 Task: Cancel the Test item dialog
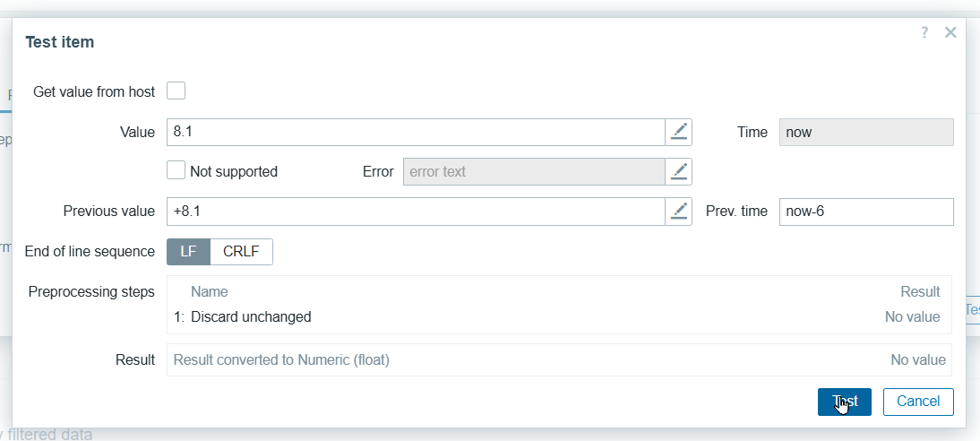coord(918,402)
